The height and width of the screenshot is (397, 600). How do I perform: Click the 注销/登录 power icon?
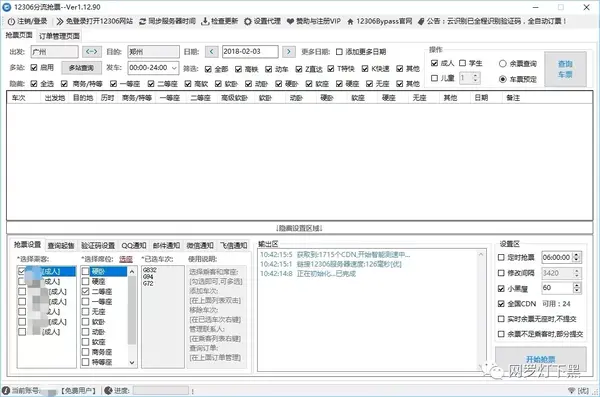[x=11, y=21]
